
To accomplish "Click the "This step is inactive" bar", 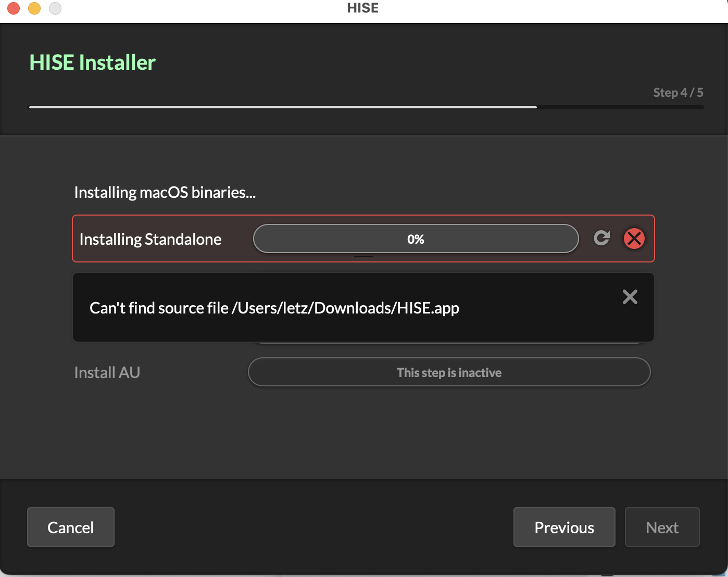I will pyautogui.click(x=449, y=372).
